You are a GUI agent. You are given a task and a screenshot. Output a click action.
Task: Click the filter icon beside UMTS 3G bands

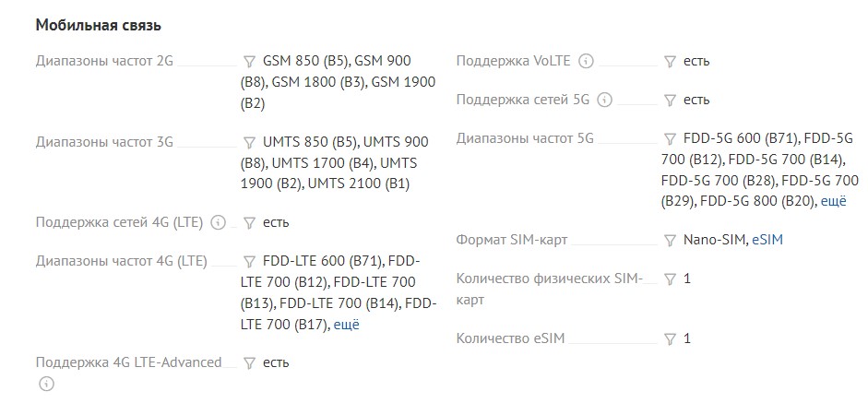pos(249,143)
